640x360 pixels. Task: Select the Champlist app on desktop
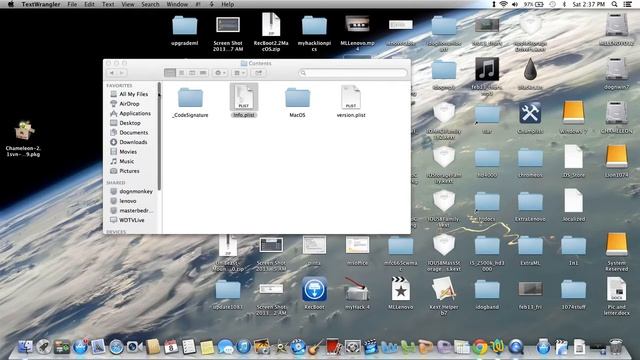coord(530,118)
